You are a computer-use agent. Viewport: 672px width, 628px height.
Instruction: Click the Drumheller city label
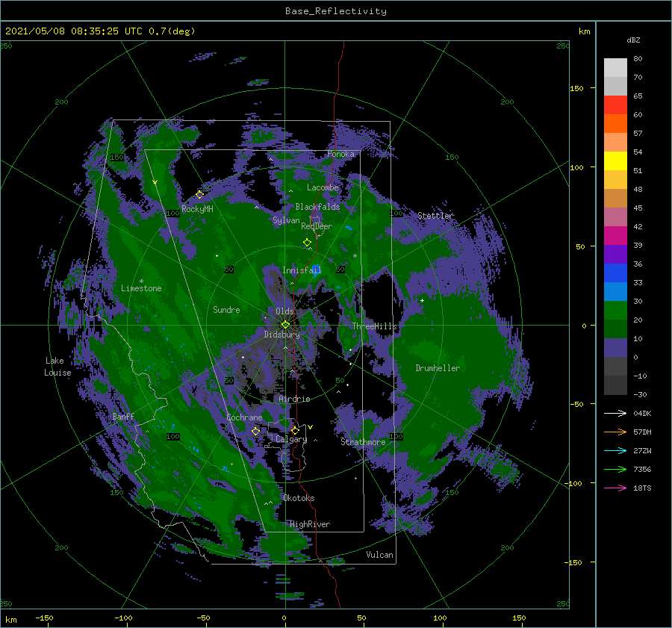[x=438, y=368]
